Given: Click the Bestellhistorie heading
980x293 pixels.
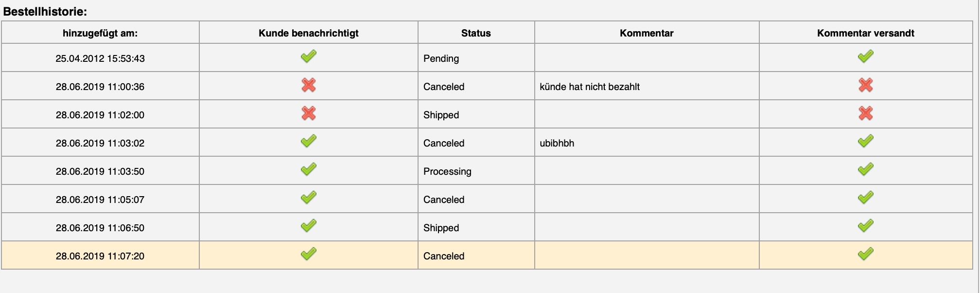Looking at the screenshot, I should [x=45, y=12].
